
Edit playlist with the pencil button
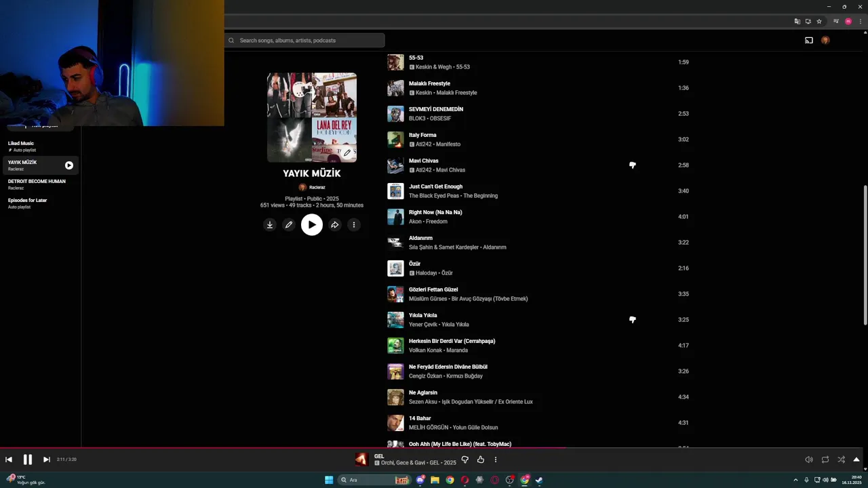(289, 225)
